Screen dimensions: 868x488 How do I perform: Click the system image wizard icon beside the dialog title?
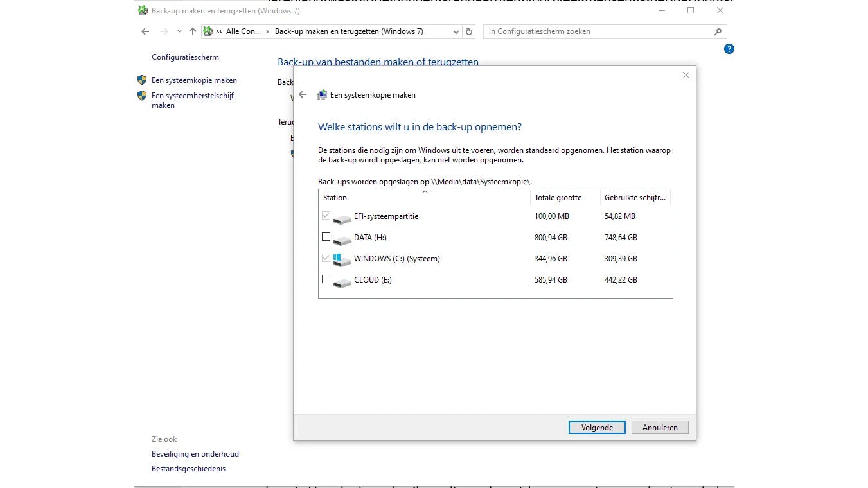coord(322,94)
